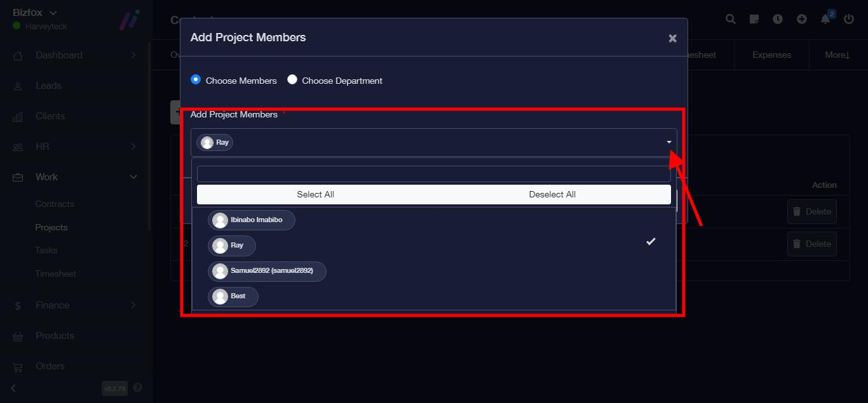The height and width of the screenshot is (403, 868).
Task: Select the Choose Department radio button
Action: (x=292, y=80)
